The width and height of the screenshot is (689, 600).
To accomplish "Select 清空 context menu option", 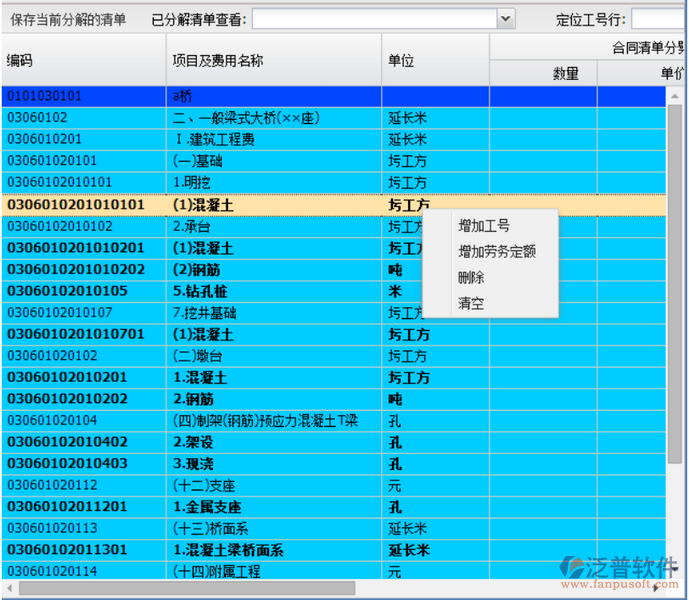I will point(471,303).
